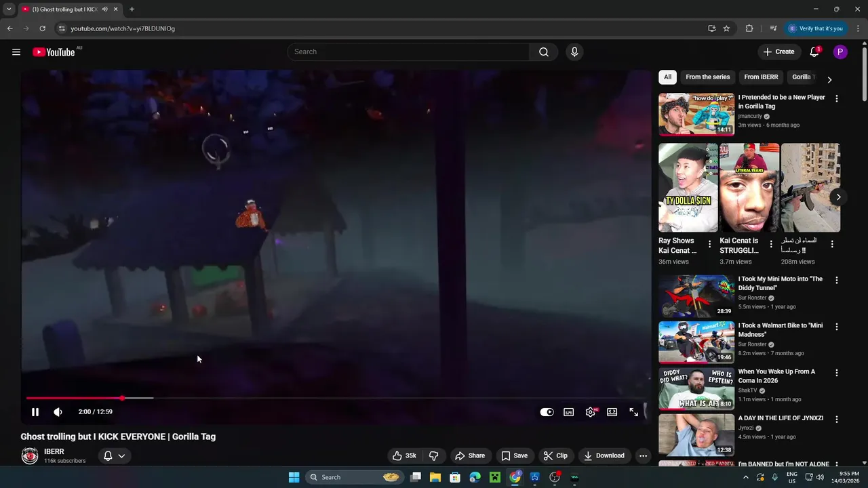
Task: Select the All filter chip
Action: (x=668, y=77)
